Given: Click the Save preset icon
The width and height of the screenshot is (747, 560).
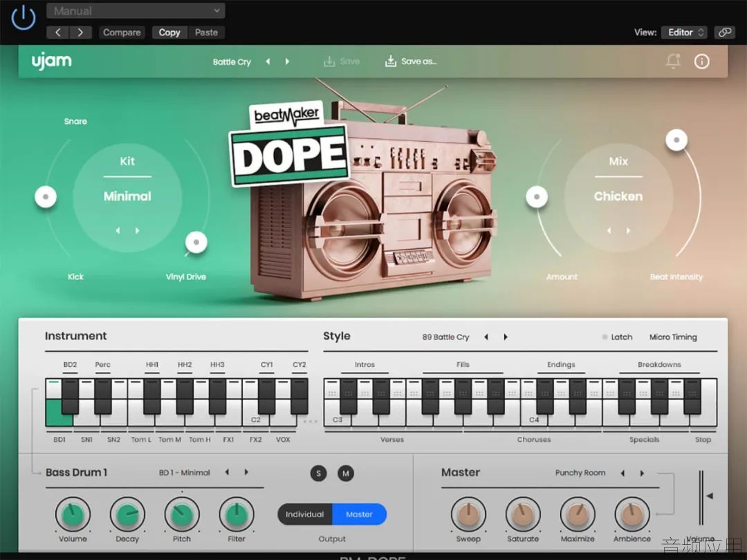Looking at the screenshot, I should [x=329, y=62].
